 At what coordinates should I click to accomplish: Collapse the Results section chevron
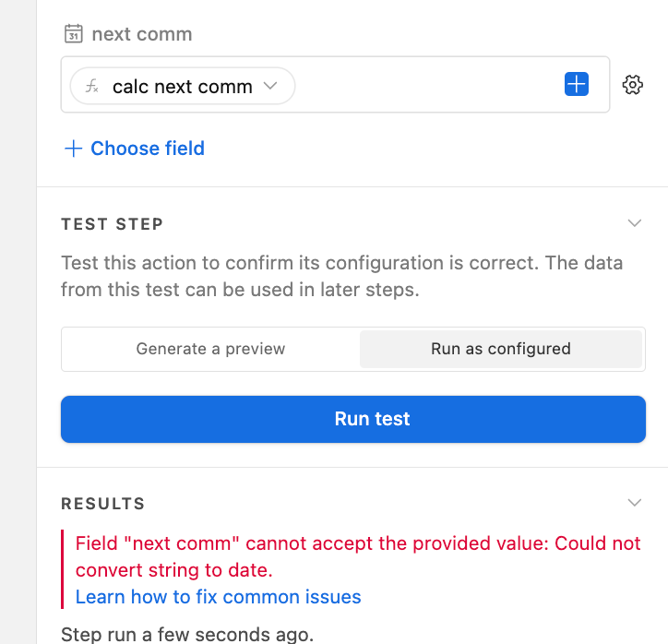click(635, 503)
